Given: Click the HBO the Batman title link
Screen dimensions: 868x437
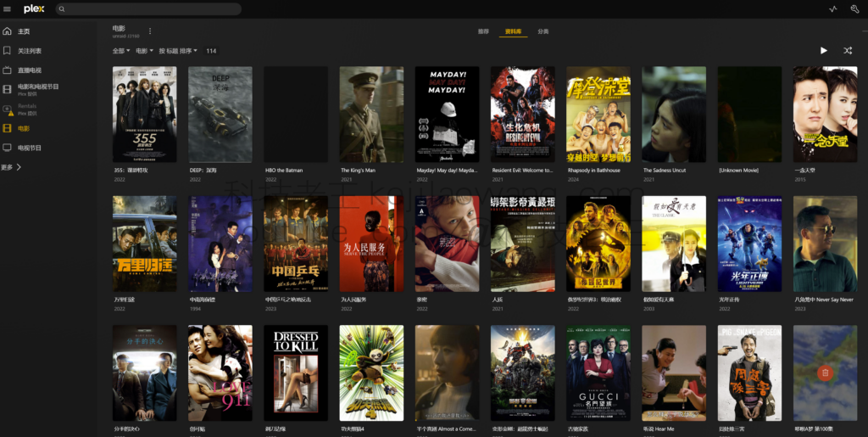Looking at the screenshot, I should tap(284, 171).
